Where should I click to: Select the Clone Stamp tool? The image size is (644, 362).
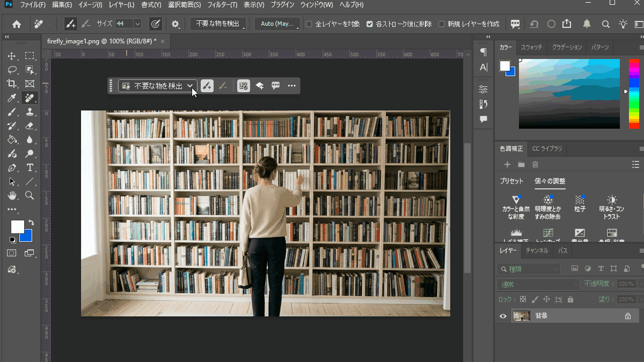30,112
